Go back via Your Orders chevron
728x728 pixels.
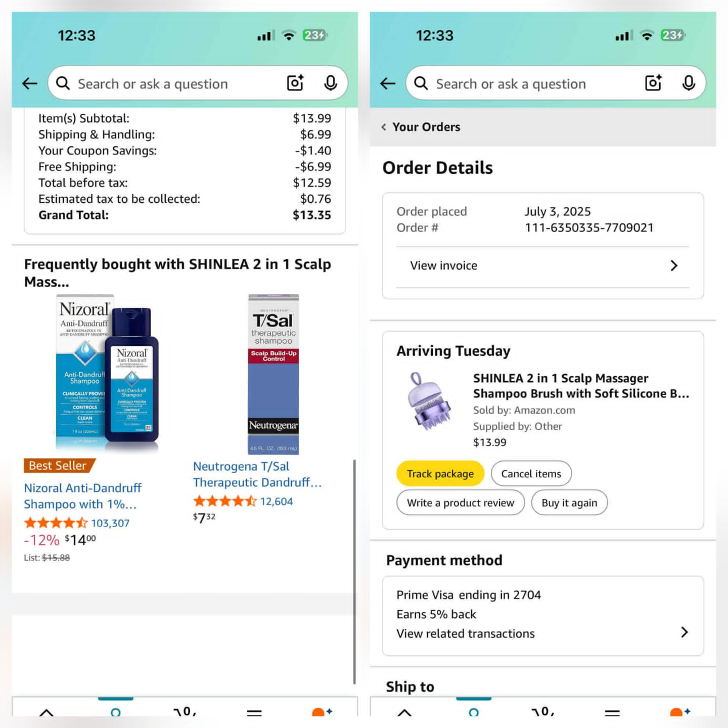pyautogui.click(x=384, y=127)
